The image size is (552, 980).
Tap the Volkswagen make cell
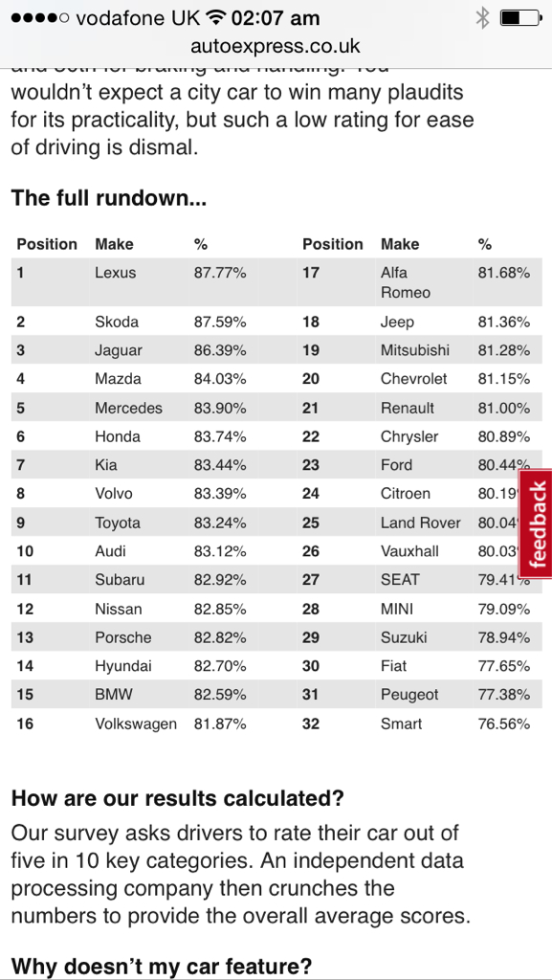click(x=136, y=724)
